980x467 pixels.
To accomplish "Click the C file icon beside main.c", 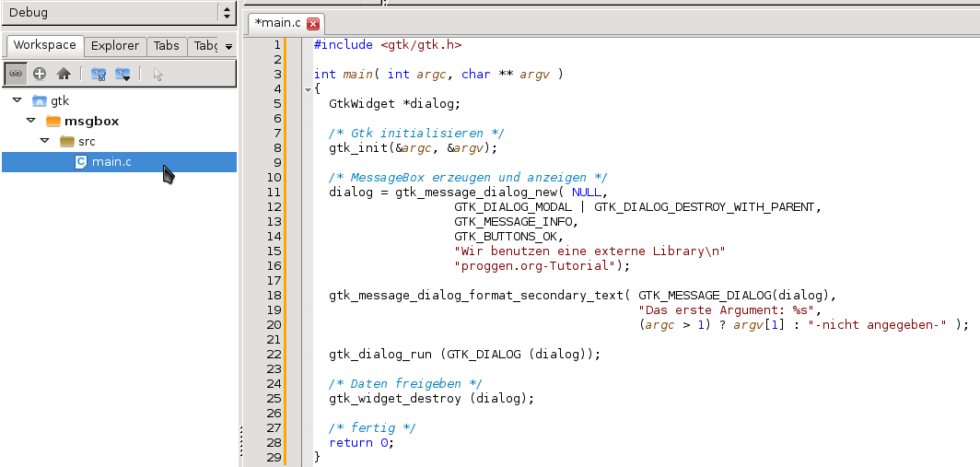I will point(81,162).
